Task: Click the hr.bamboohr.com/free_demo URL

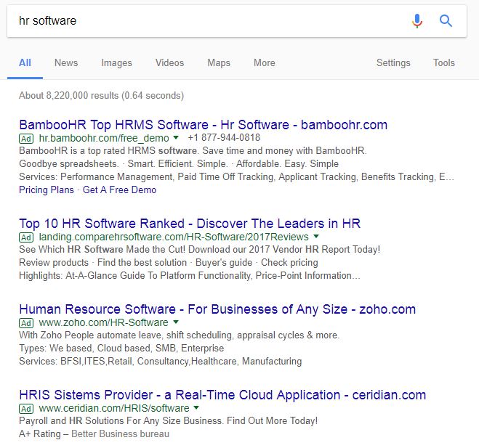Action: tap(104, 138)
